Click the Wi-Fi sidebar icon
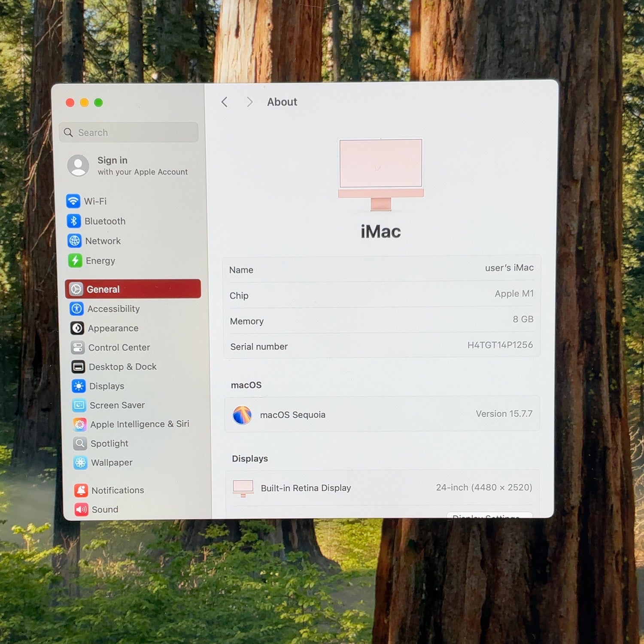Viewport: 644px width, 644px height. click(x=73, y=201)
